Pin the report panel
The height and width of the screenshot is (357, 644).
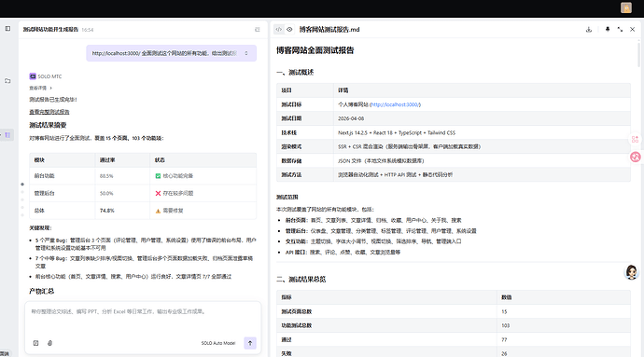click(x=608, y=30)
